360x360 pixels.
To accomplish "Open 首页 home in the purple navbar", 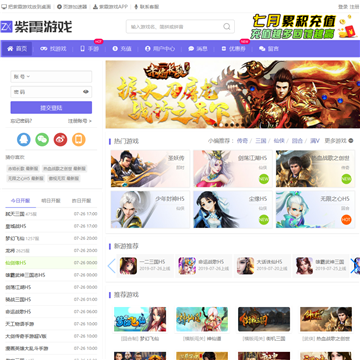I will tap(17, 49).
